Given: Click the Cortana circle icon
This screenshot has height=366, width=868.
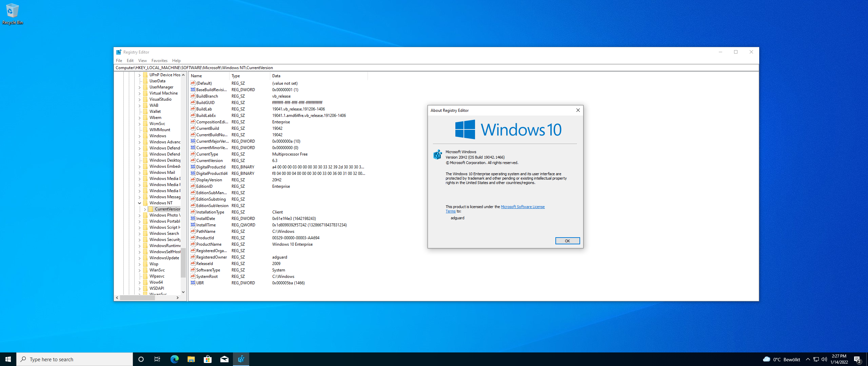Looking at the screenshot, I should [x=141, y=359].
